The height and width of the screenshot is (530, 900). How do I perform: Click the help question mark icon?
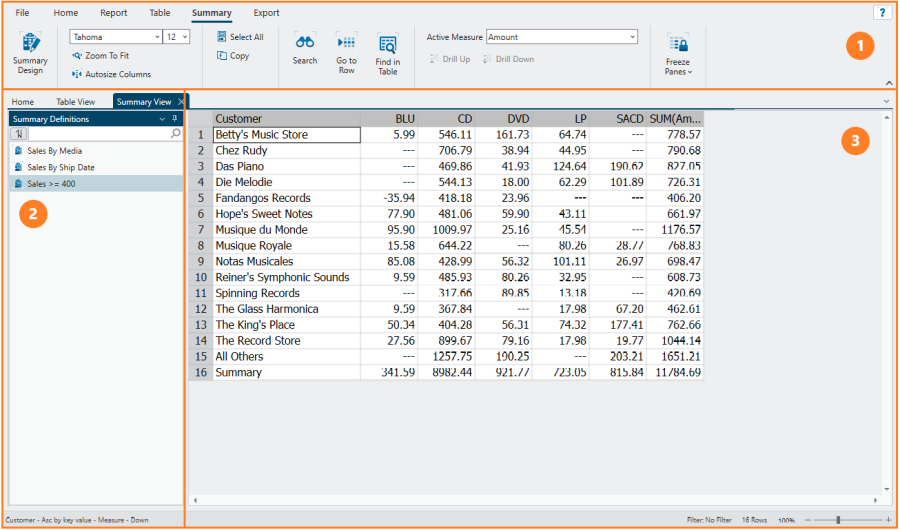(881, 13)
